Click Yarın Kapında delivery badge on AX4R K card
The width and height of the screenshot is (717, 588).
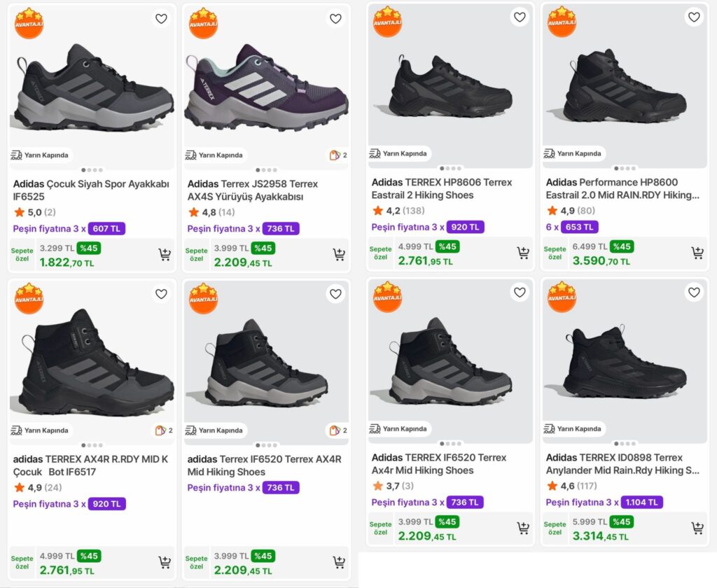[x=40, y=430]
